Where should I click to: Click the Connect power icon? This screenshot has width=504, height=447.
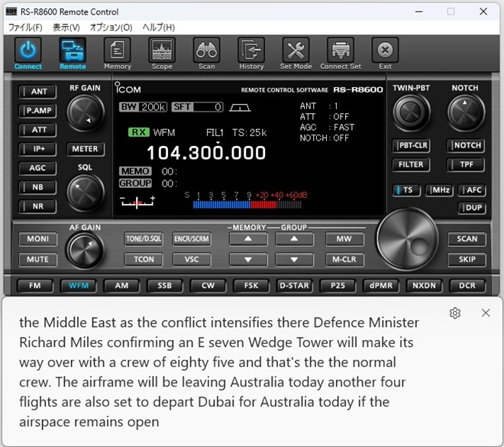28,50
